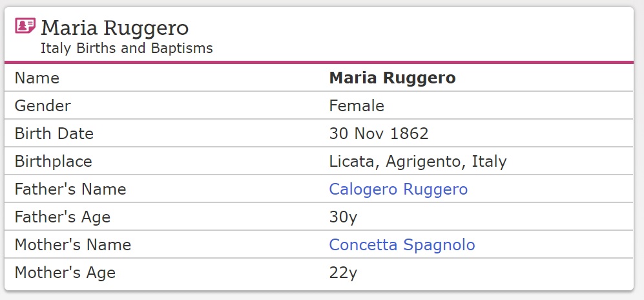Viewport: 644px width, 300px height.
Task: Click the 30 Nov 1862 birth date
Action: click(379, 134)
